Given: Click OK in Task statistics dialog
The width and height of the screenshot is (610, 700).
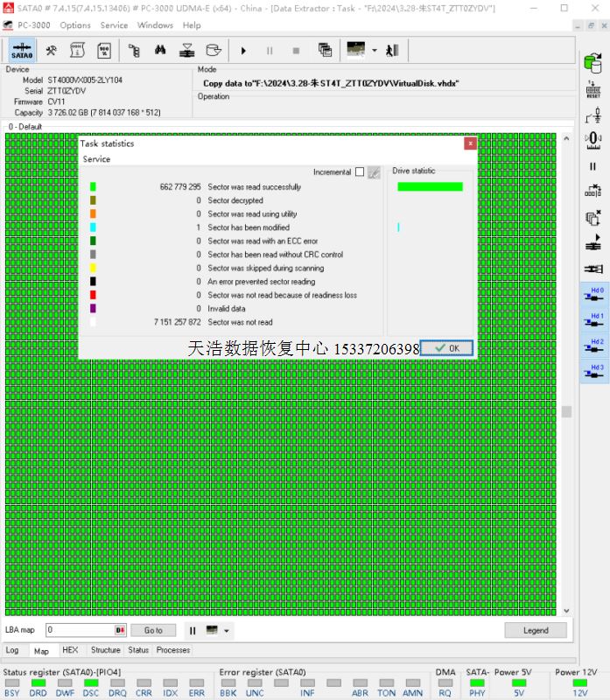Looking at the screenshot, I should [x=446, y=348].
